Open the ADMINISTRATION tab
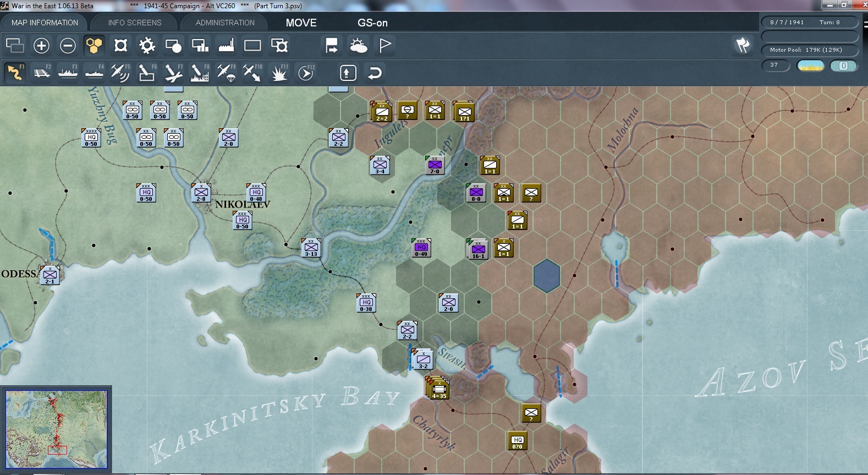This screenshot has height=475, width=868. 225,23
